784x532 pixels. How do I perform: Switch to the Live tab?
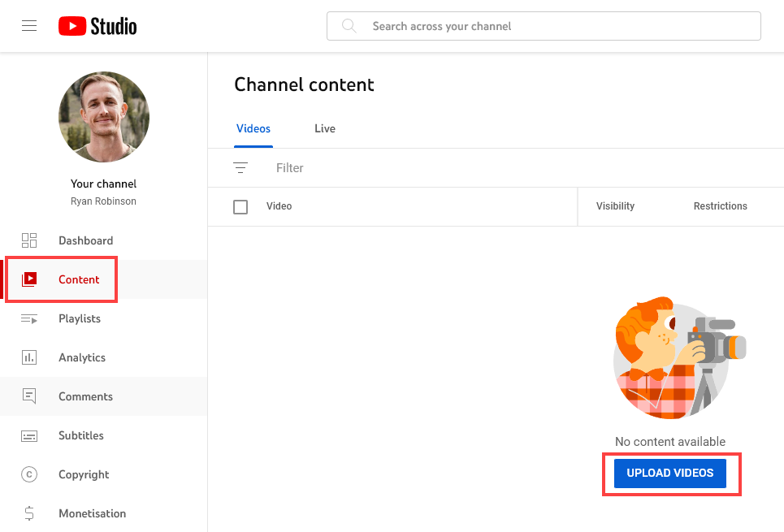click(x=325, y=128)
